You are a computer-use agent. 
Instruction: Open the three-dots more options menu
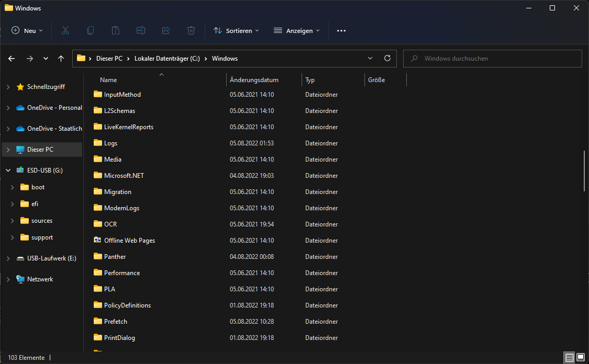[x=341, y=31]
